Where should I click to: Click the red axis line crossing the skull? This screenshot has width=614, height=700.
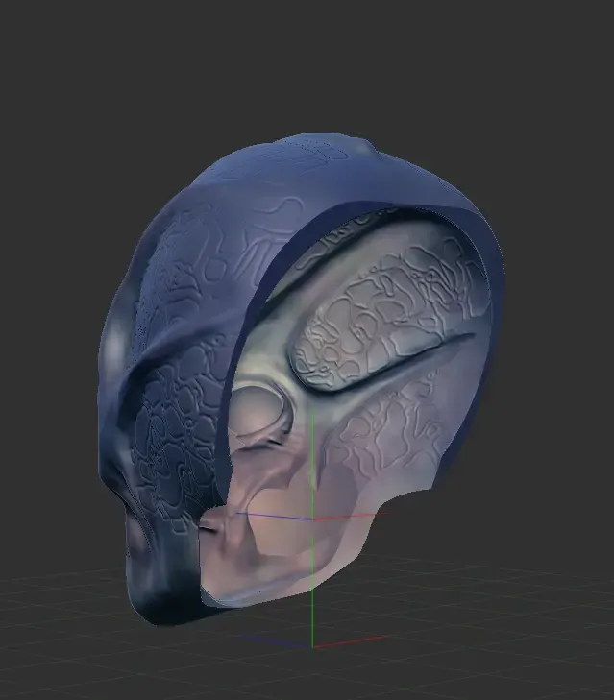point(356,516)
